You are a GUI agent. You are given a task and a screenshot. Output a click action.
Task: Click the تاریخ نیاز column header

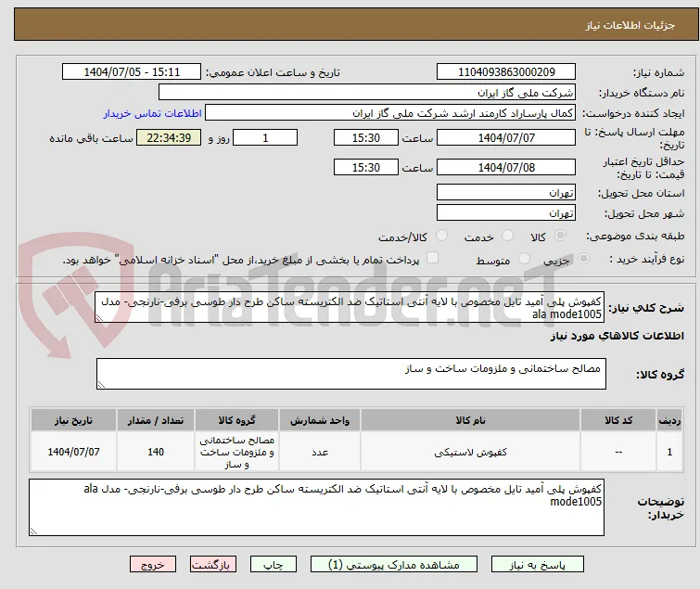[x=73, y=421]
